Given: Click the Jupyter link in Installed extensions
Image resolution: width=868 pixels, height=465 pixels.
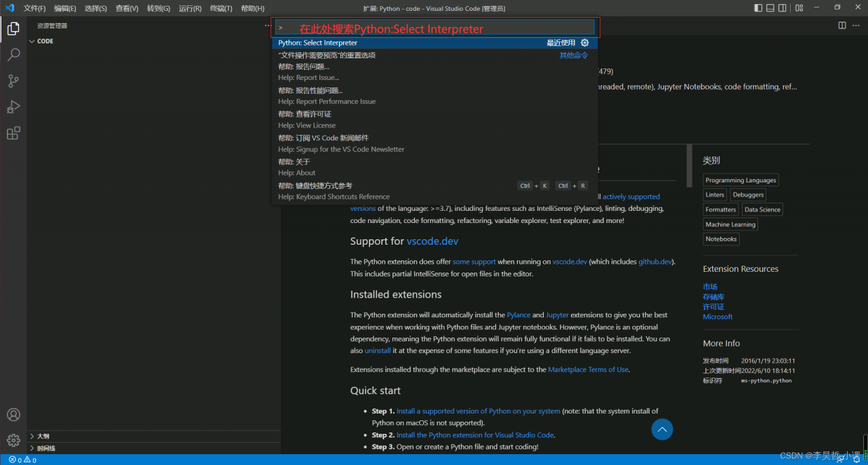Looking at the screenshot, I should 557,315.
